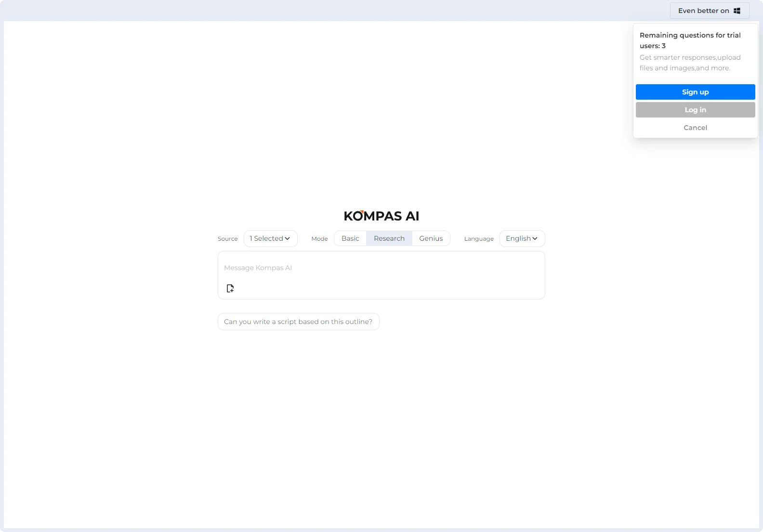Choose Genius mode
This screenshot has height=532, width=763.
(x=431, y=238)
